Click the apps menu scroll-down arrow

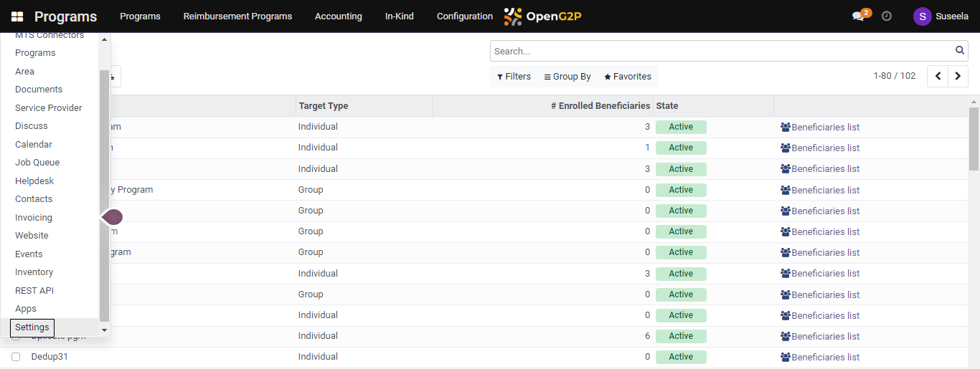[104, 330]
